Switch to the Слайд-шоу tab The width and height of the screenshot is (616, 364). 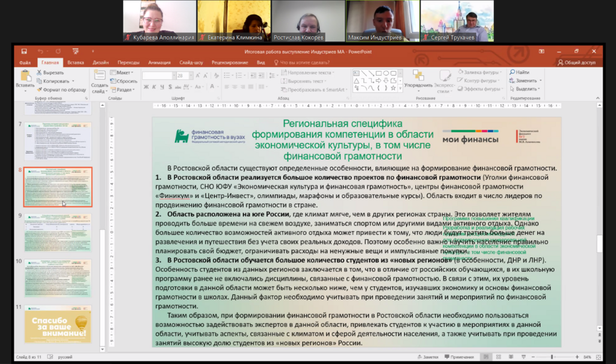click(x=191, y=63)
